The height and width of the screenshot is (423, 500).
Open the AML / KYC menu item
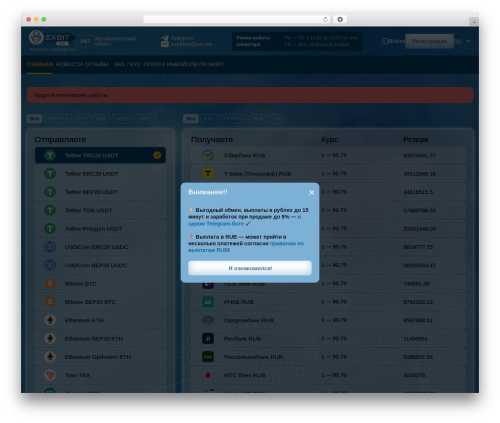(x=127, y=64)
